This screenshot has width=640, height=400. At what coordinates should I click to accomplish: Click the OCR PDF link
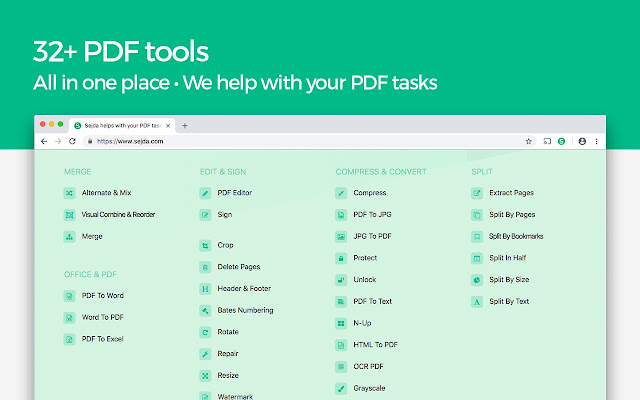[368, 366]
